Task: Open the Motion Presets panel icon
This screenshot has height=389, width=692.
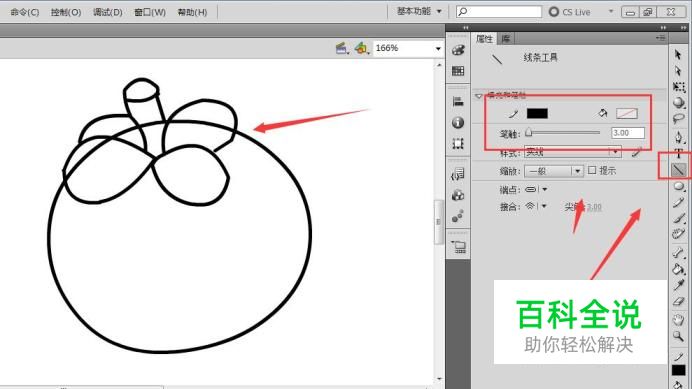Action: coord(458,216)
